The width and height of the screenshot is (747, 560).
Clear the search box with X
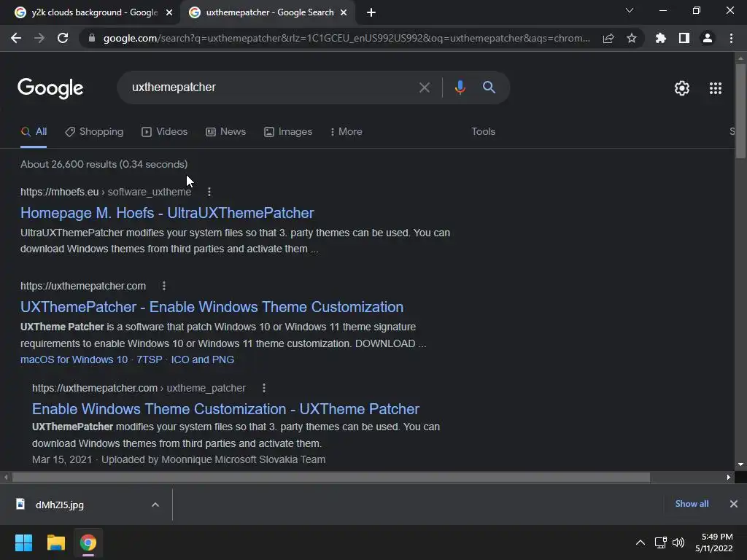click(424, 87)
